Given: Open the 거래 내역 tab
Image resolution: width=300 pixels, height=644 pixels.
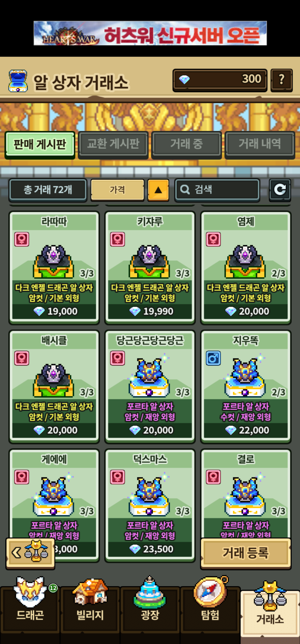Looking at the screenshot, I should point(260,144).
